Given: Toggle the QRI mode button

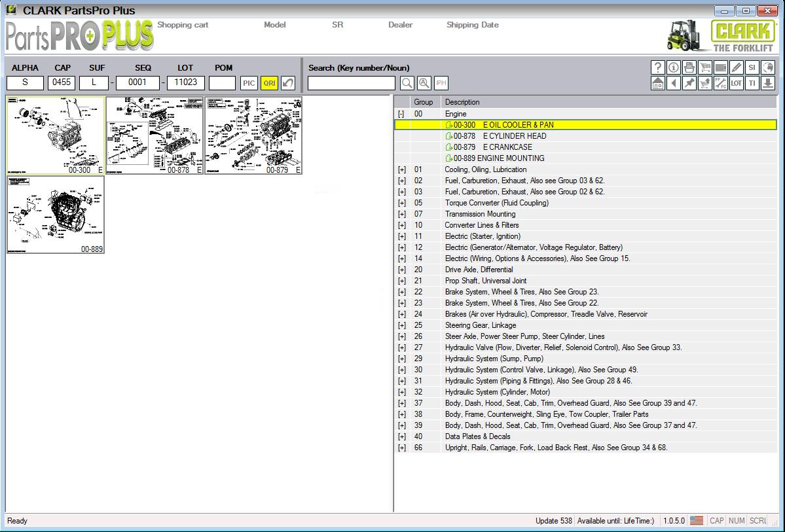Looking at the screenshot, I should click(268, 83).
